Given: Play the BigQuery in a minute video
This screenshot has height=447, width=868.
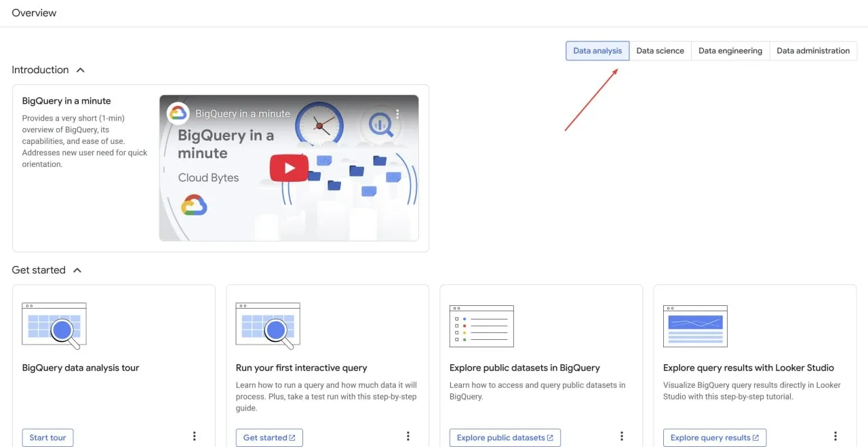Looking at the screenshot, I should coord(289,168).
